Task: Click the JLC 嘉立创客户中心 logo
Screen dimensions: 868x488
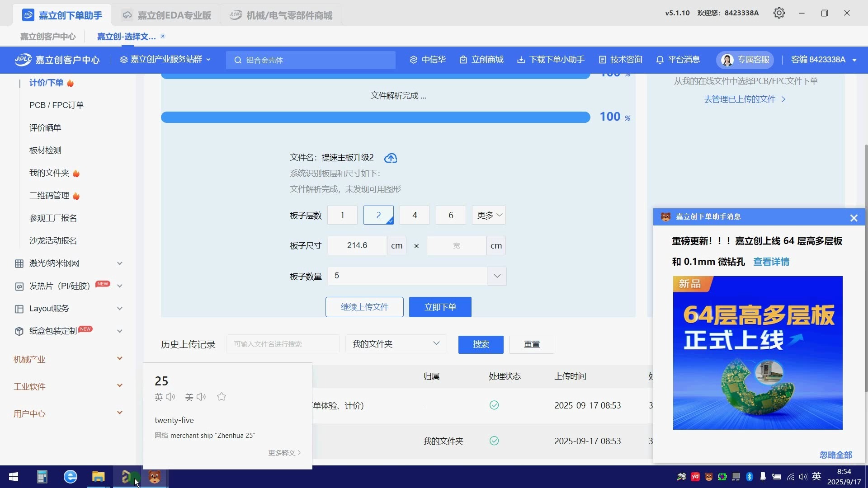Action: pos(57,60)
